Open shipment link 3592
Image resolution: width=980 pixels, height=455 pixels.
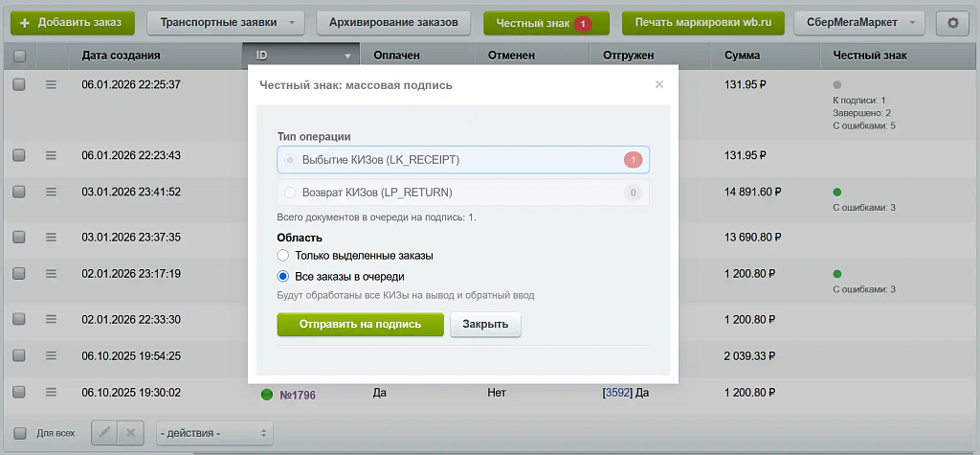point(617,393)
